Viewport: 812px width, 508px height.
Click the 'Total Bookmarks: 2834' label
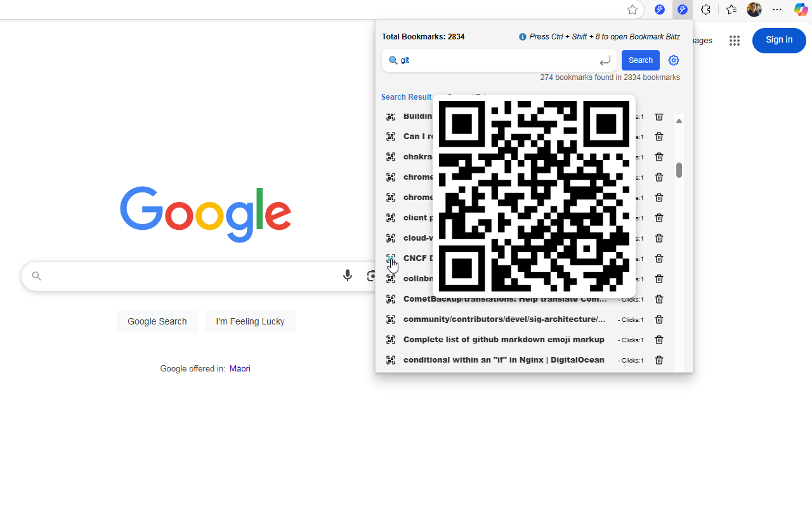(x=423, y=37)
